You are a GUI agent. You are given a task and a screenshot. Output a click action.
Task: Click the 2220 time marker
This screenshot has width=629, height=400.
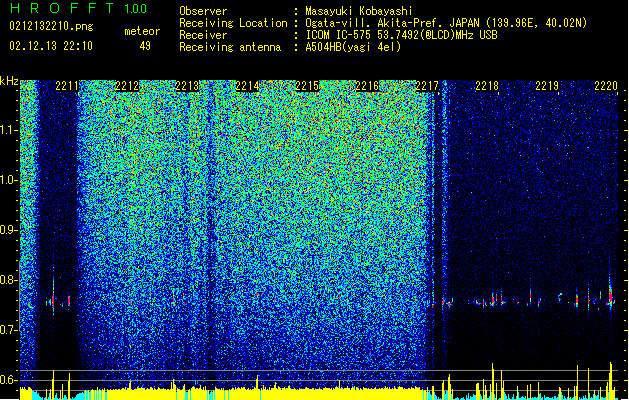click(606, 86)
